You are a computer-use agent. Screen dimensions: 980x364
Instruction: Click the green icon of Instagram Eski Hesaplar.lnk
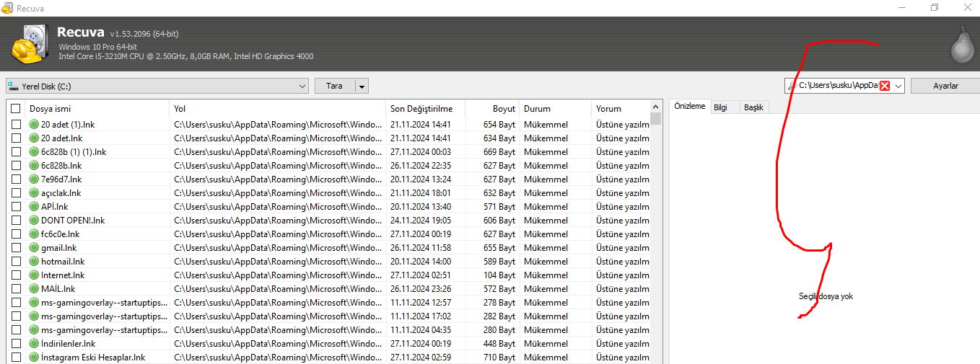tap(34, 358)
